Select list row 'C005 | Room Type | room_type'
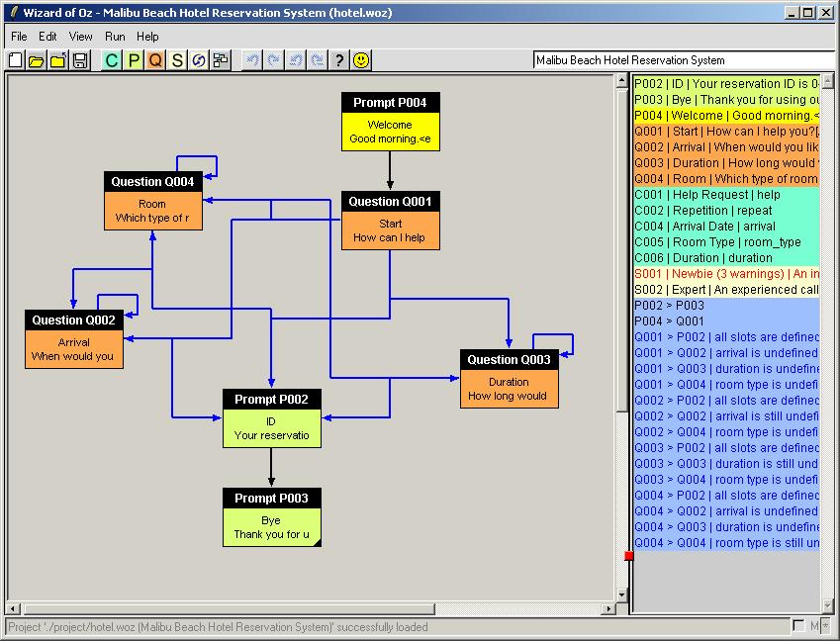This screenshot has width=840, height=641. tap(726, 242)
